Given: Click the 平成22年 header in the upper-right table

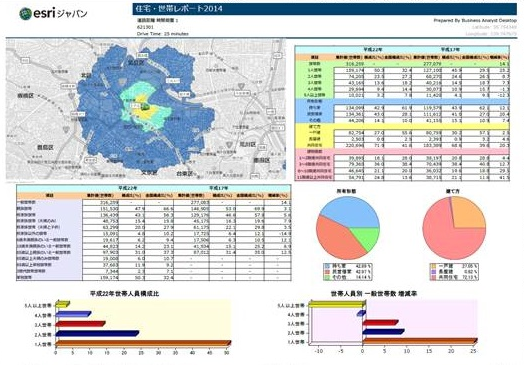Looking at the screenshot, I should pyautogui.click(x=373, y=49).
